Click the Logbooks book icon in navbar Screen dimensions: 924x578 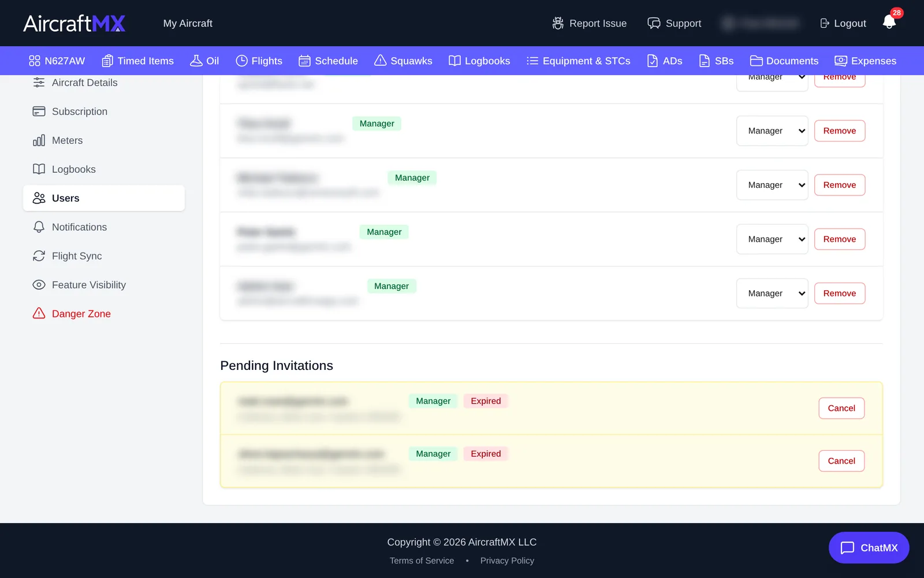(x=454, y=61)
